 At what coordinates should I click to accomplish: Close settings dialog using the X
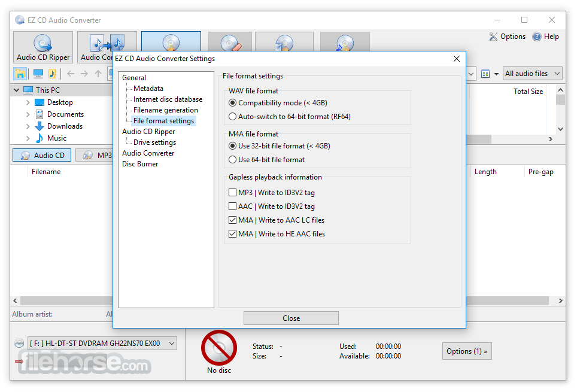click(456, 59)
